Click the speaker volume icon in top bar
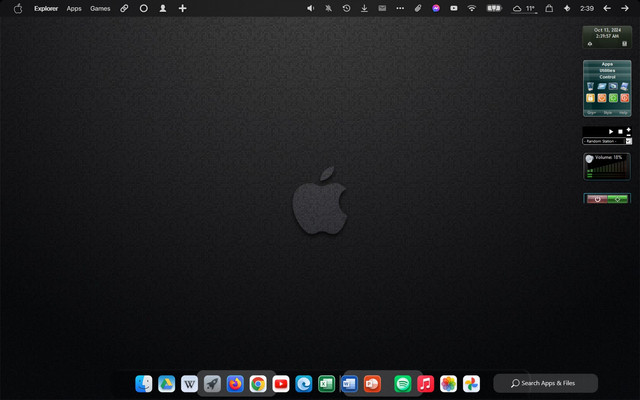Screen dimensions: 640x400 click(311, 8)
